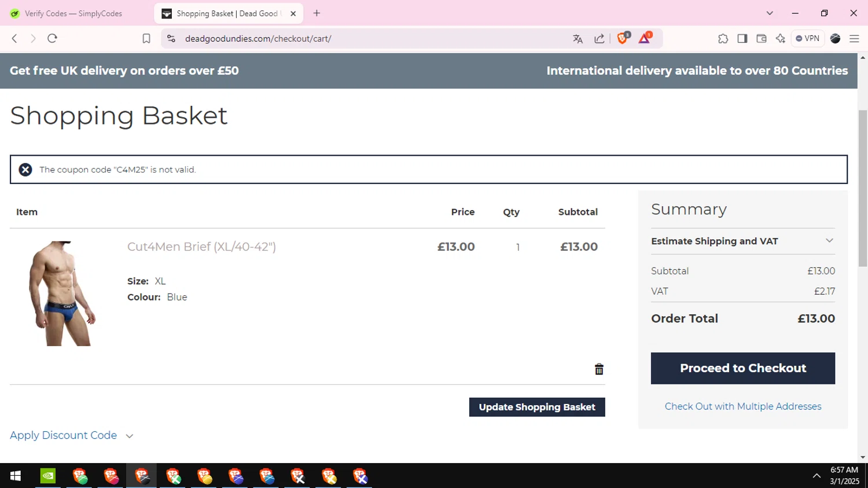
Task: Remove item with trash icon
Action: [599, 369]
